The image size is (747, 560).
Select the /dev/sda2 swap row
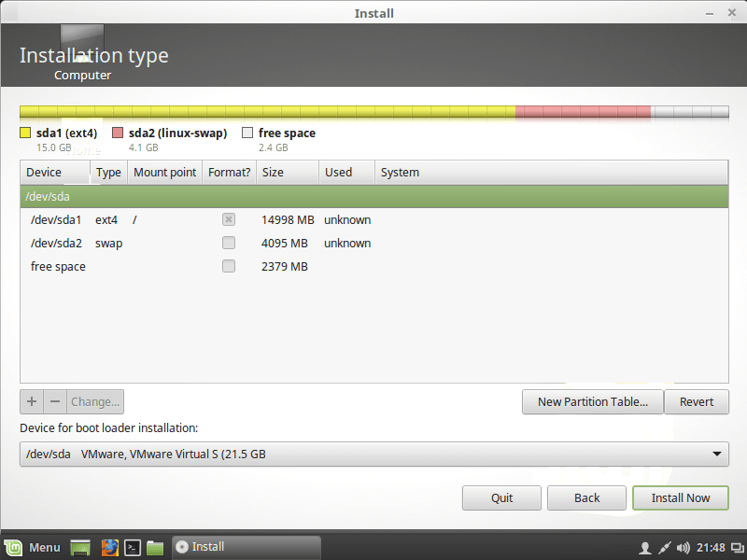pos(374,243)
